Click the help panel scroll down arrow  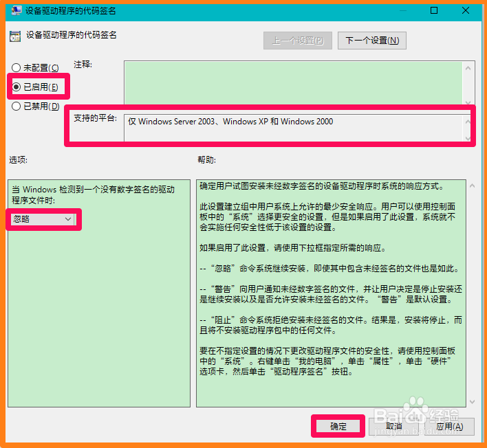tap(472, 401)
